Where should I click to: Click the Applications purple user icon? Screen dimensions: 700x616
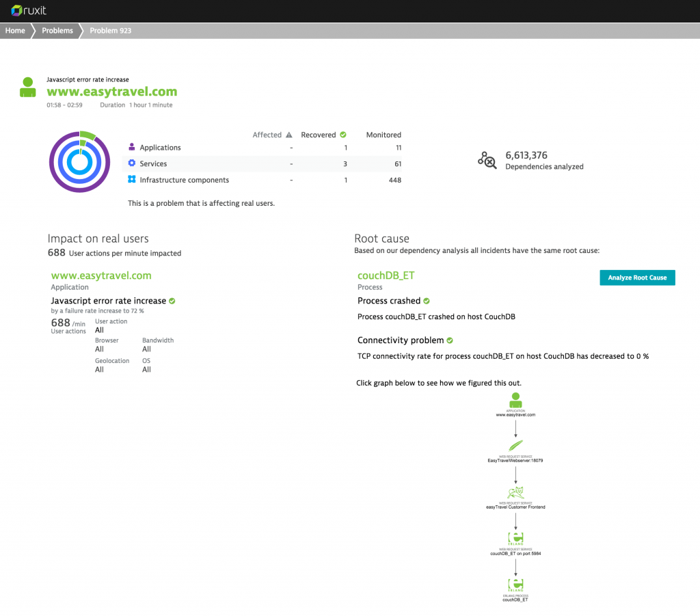point(132,147)
